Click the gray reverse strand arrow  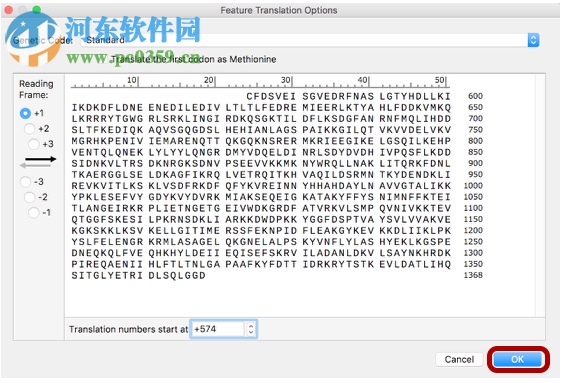[x=35, y=165]
